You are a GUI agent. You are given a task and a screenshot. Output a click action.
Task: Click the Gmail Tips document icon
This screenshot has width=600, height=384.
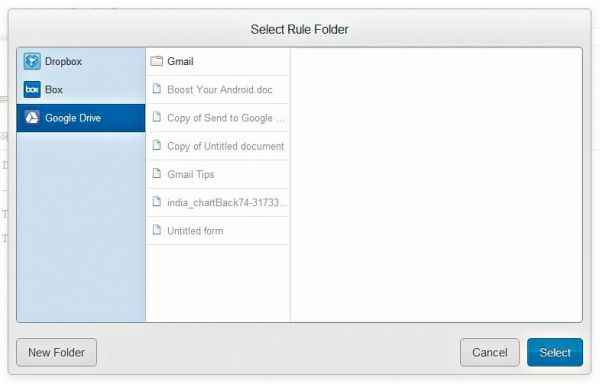point(157,174)
